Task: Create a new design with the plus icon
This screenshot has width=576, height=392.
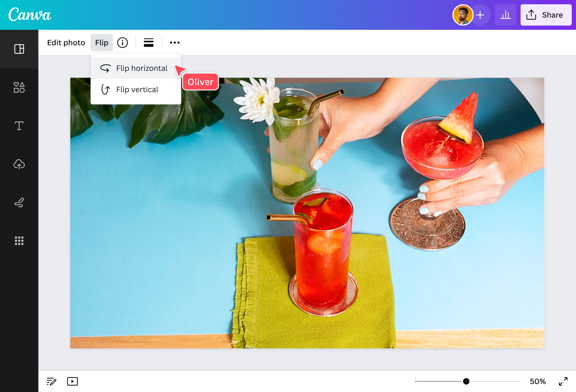Action: [x=480, y=15]
